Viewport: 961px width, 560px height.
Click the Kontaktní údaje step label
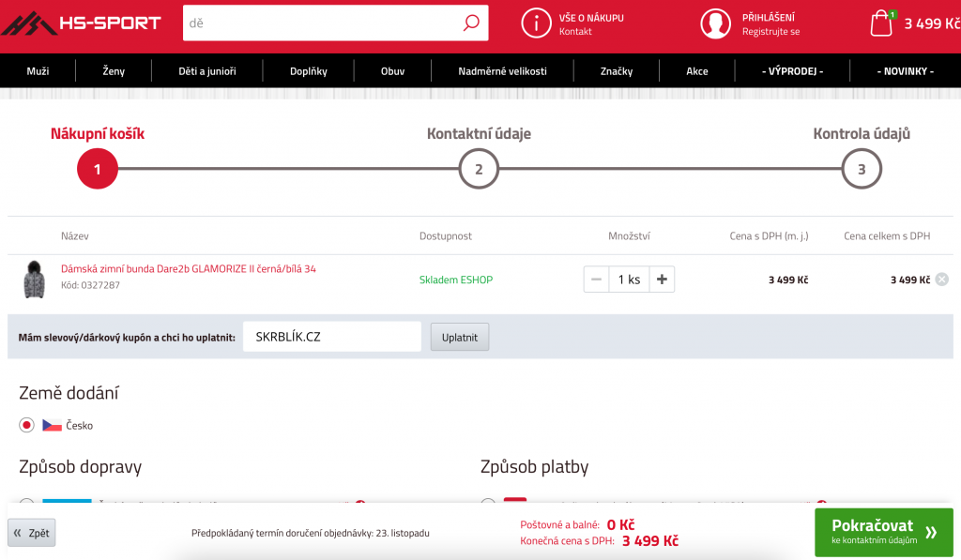coord(479,133)
